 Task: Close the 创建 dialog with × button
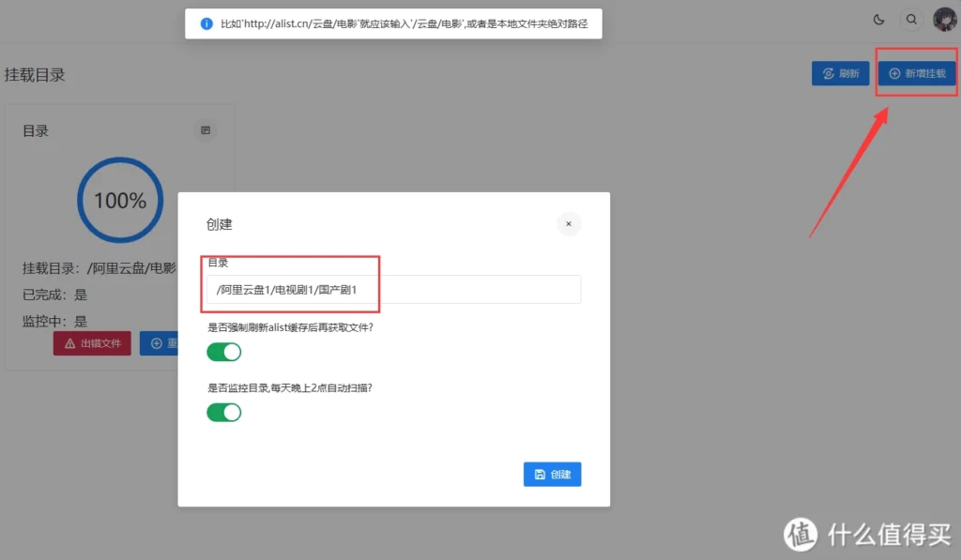[x=569, y=224]
